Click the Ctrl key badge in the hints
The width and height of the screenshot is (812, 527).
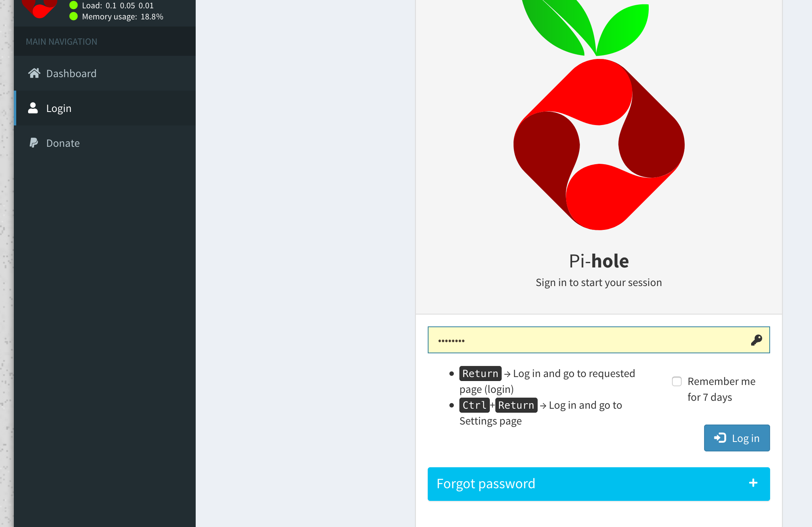[x=474, y=405]
